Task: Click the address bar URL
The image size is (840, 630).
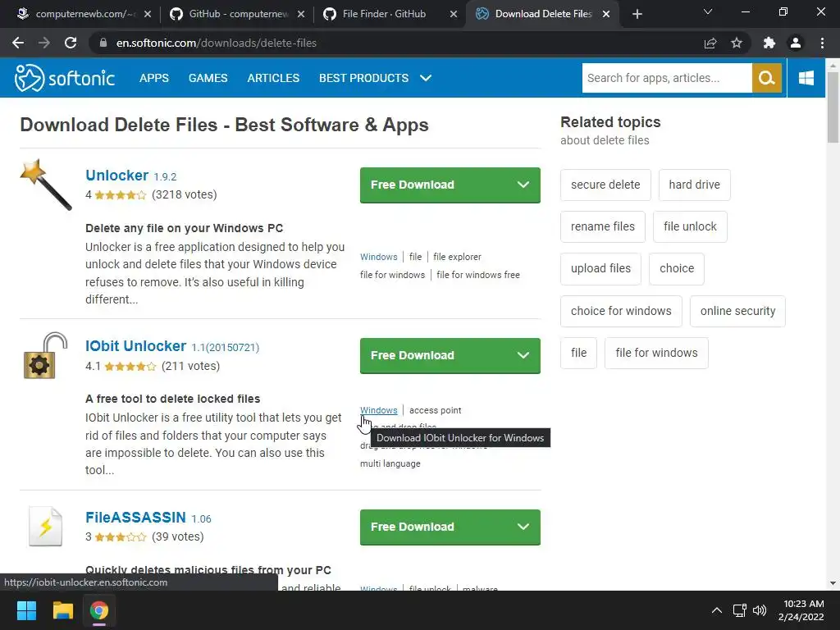Action: pyautogui.click(x=217, y=43)
